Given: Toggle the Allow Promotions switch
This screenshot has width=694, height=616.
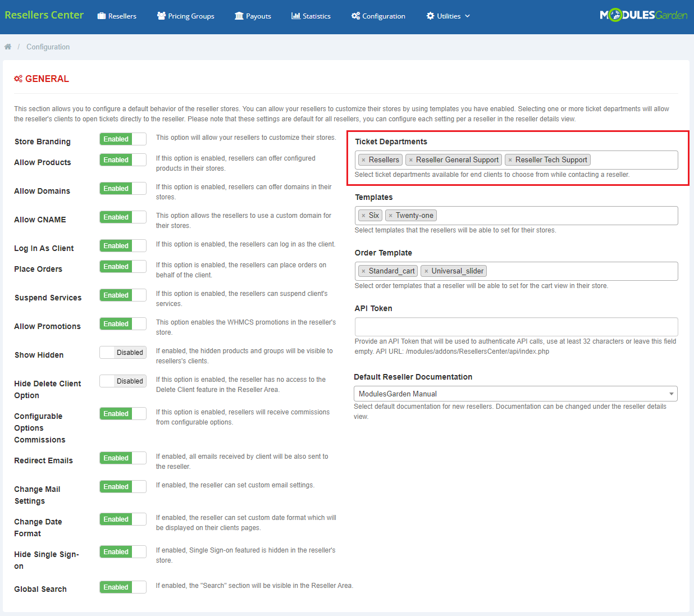Looking at the screenshot, I should tap(123, 324).
